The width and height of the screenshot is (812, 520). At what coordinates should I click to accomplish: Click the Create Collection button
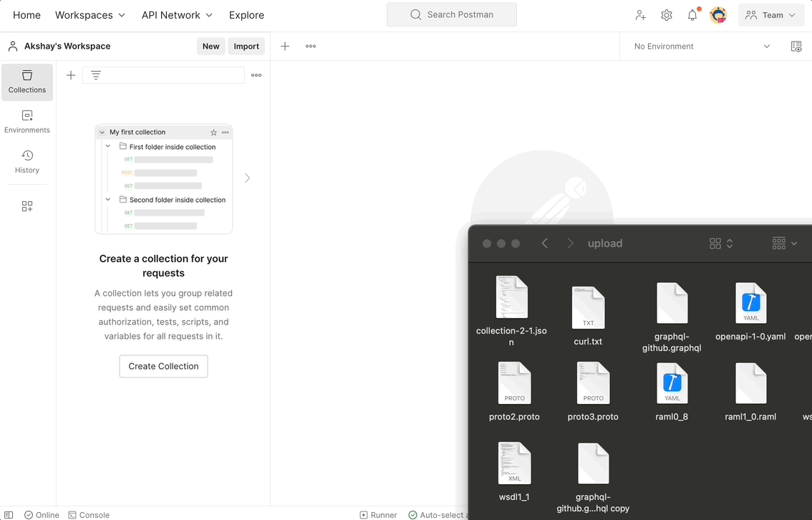tap(163, 366)
